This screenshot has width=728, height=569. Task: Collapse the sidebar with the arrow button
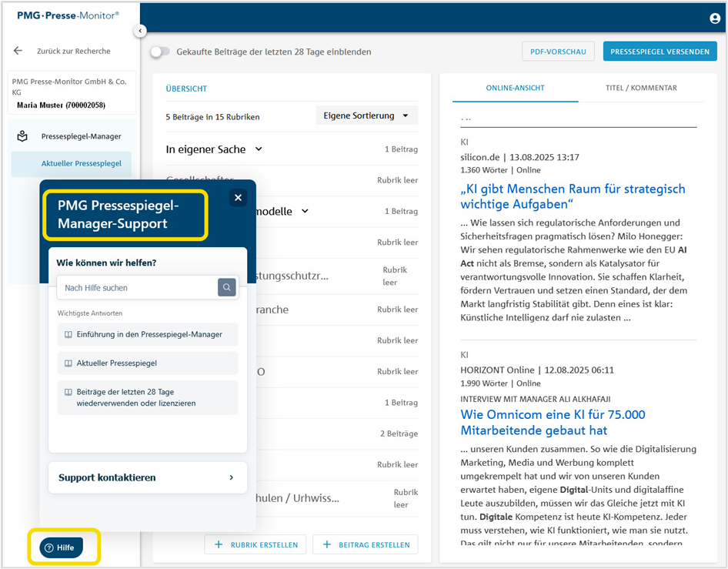click(x=140, y=31)
